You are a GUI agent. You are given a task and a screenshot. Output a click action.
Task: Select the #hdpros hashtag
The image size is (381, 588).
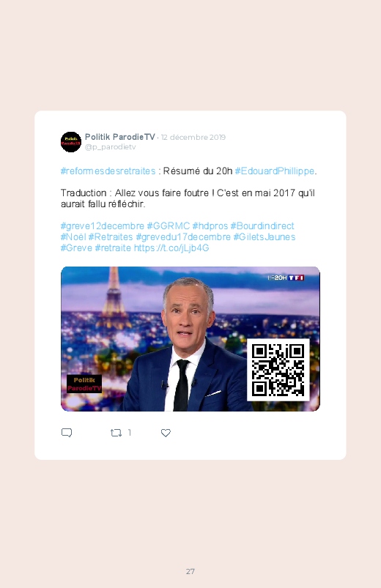coord(210,226)
